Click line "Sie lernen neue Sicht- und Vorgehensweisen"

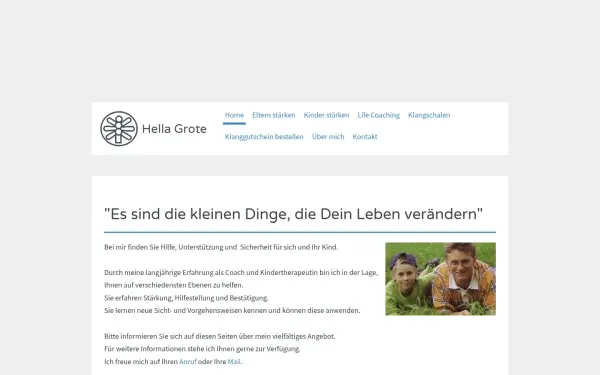[232, 310]
